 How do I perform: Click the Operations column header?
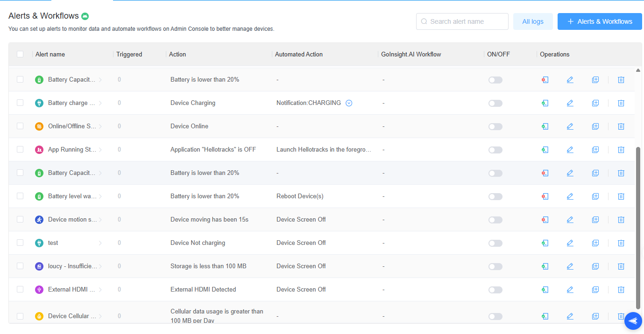tap(555, 54)
